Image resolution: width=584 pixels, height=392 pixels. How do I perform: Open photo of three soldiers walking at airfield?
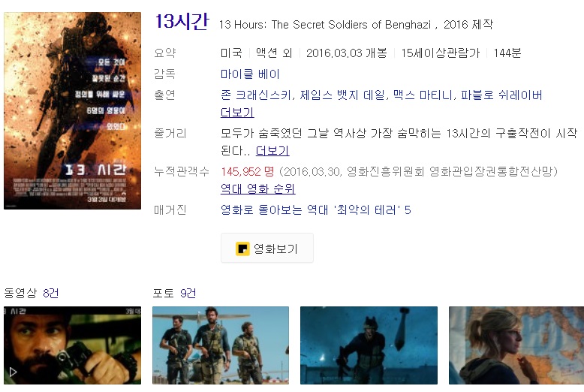pos(221,345)
